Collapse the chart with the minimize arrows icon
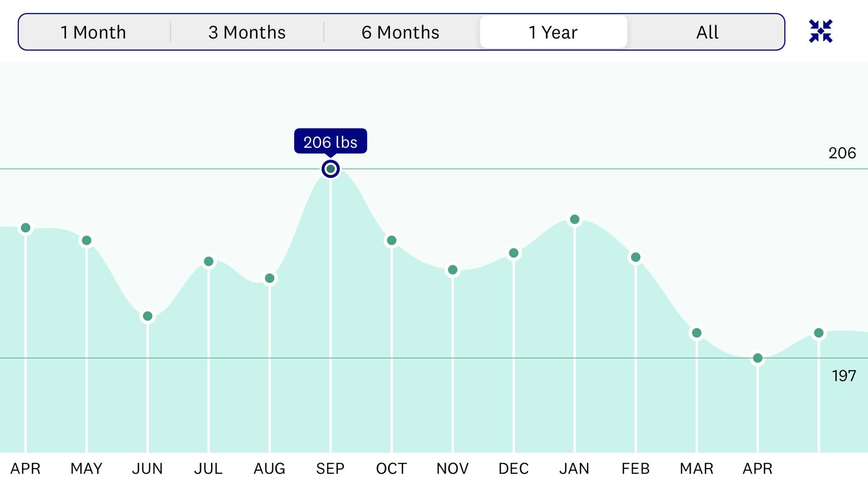868x488 pixels. point(821,31)
